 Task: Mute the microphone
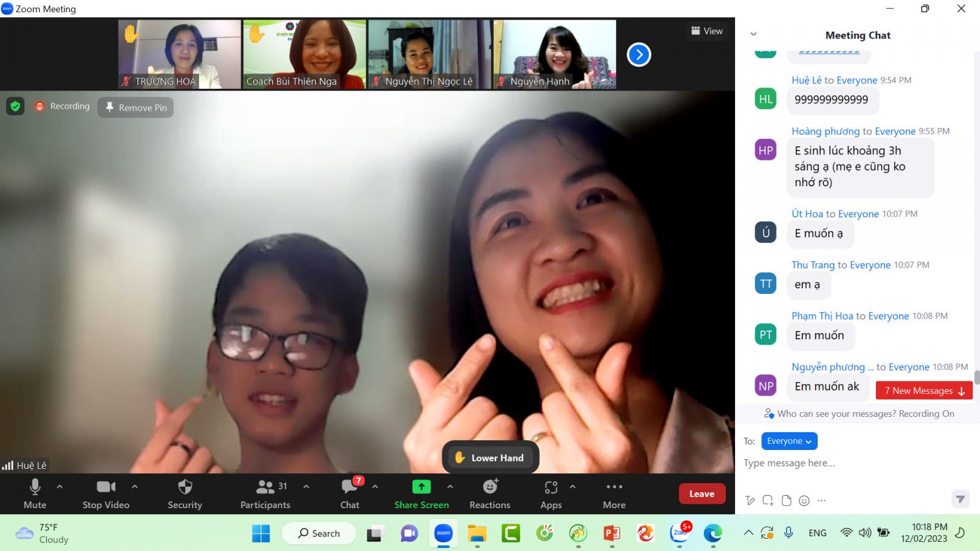(35, 487)
